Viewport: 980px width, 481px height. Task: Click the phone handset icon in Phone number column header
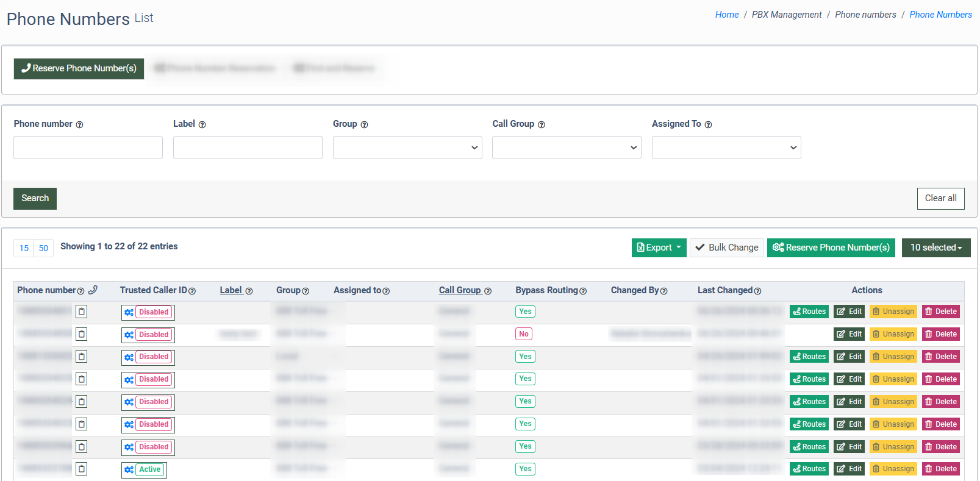click(93, 290)
